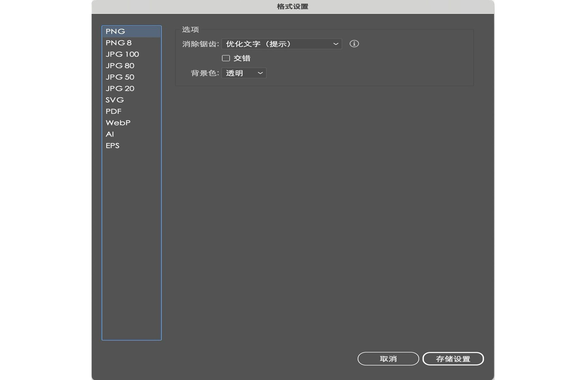The width and height of the screenshot is (588, 380).
Task: Click the anti-aliasing info icon
Action: [354, 44]
